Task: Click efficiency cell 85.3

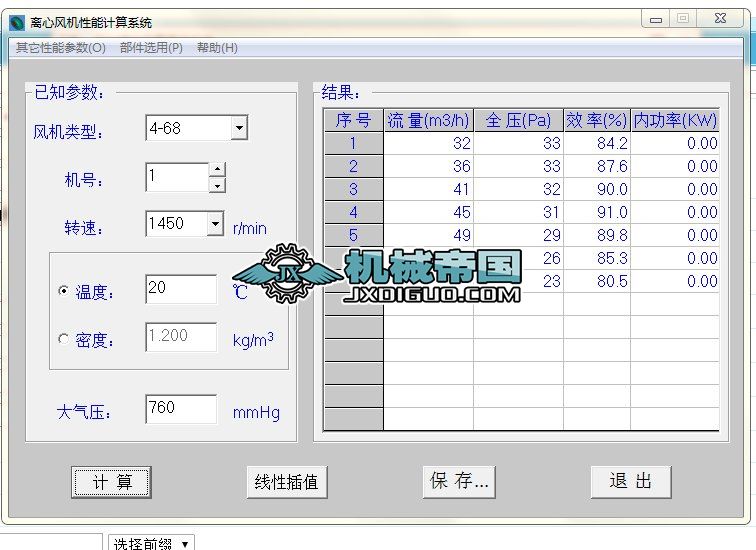Action: point(597,258)
